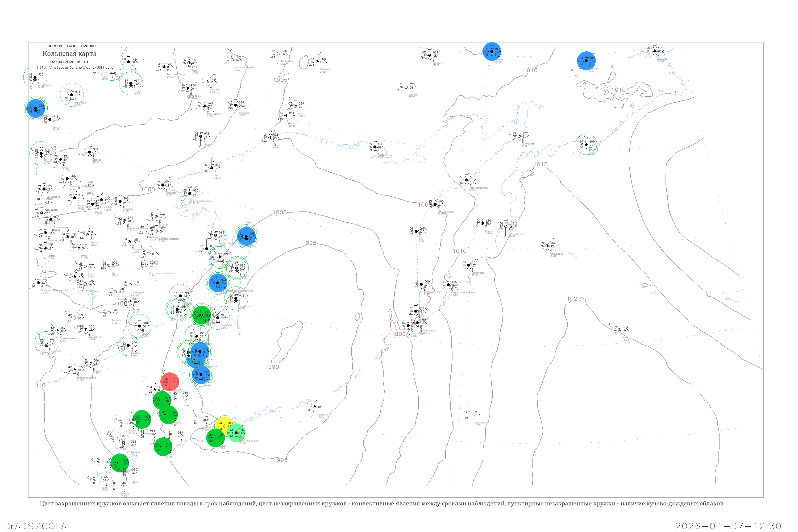798x532 pixels.
Task: Click the color legend caption below map
Action: click(382, 504)
